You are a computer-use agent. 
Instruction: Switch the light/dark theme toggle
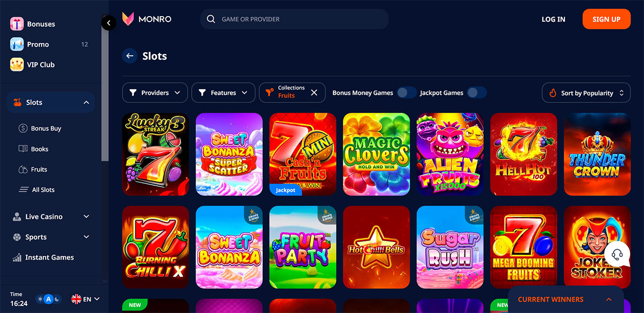[48, 299]
